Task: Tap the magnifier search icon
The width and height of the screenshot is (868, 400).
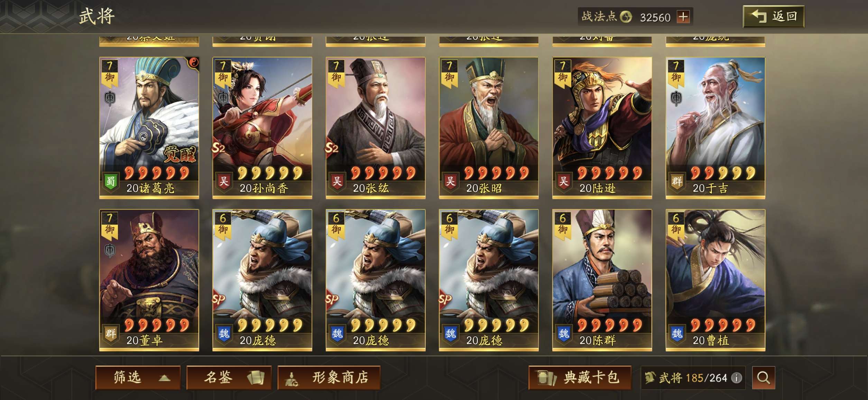Action: tap(763, 378)
